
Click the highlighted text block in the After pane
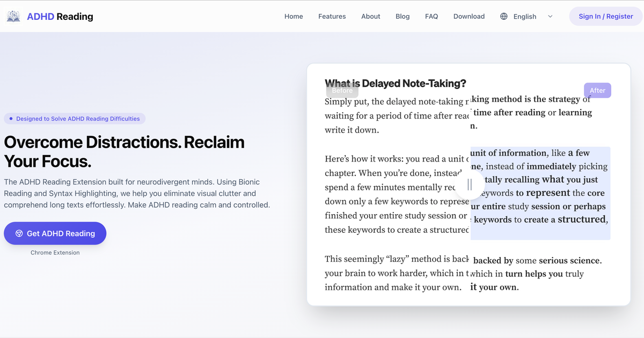(540, 193)
